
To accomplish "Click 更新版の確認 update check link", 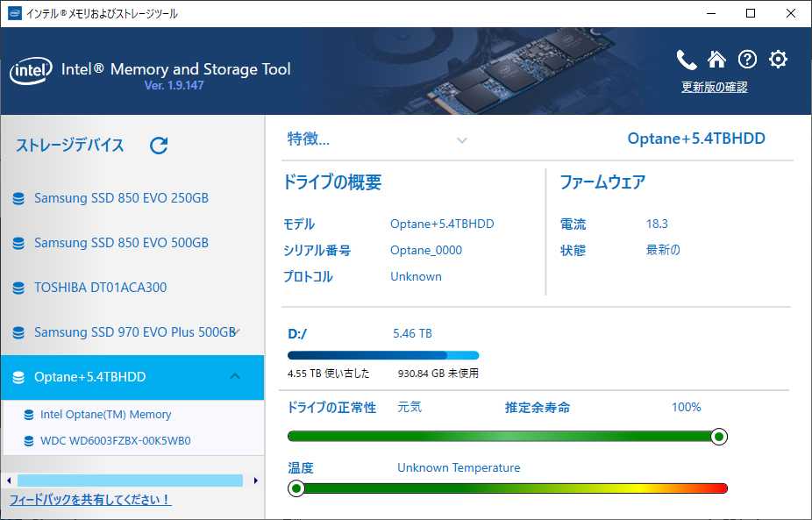I will pyautogui.click(x=714, y=88).
